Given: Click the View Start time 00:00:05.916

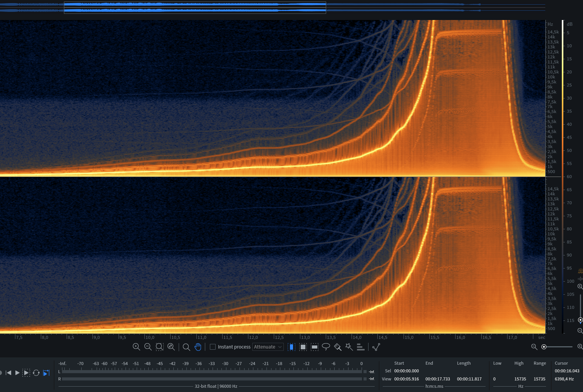Looking at the screenshot, I should (x=406, y=379).
